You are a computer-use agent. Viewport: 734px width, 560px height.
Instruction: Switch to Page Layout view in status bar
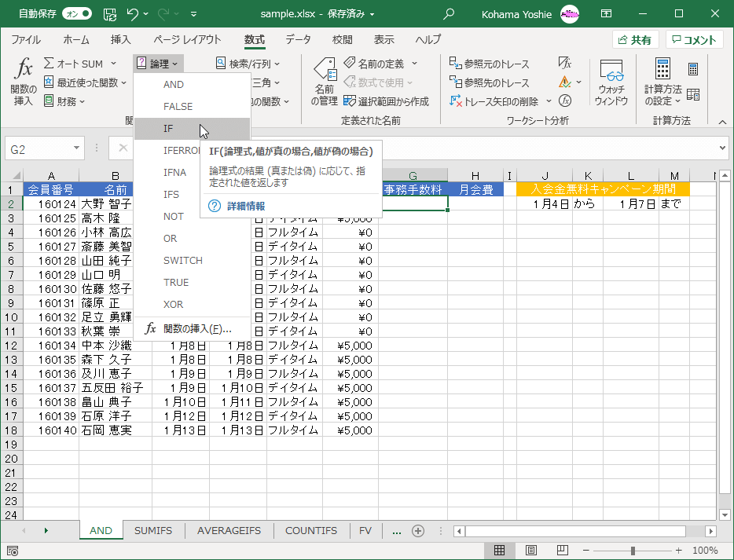pos(530,551)
